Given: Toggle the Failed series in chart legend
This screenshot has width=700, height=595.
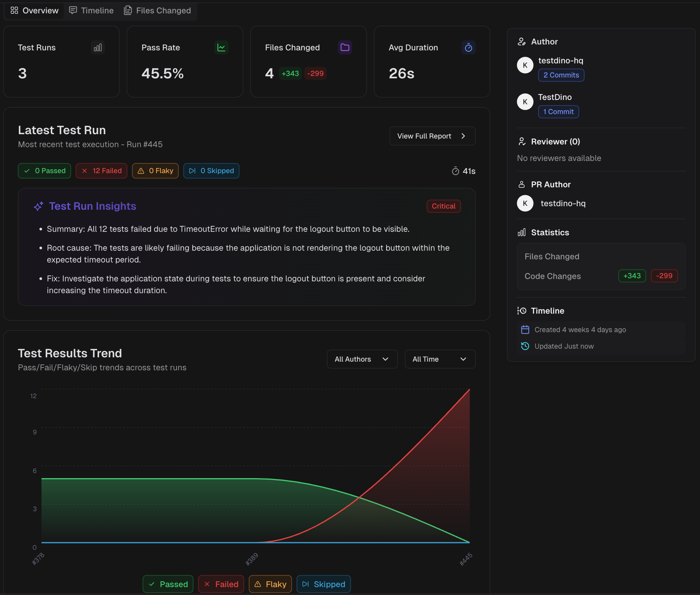Looking at the screenshot, I should (221, 584).
